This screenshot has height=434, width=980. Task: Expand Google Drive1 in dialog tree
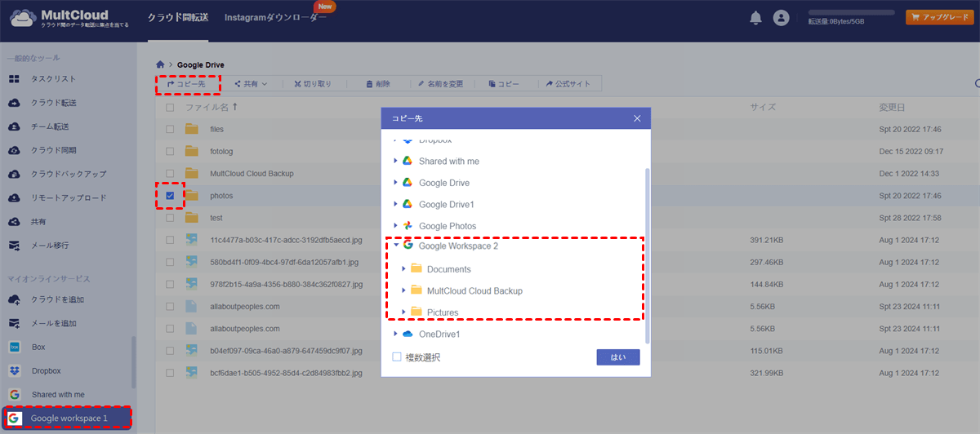[396, 204]
